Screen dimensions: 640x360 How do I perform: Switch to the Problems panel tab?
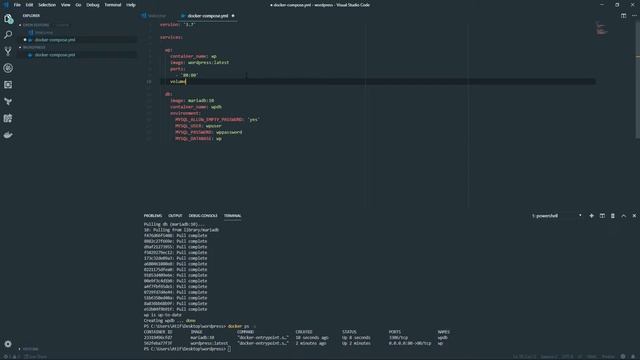coord(153,216)
